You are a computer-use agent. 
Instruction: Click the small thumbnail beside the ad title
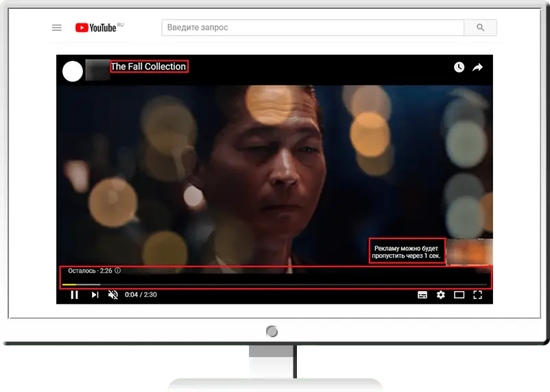[x=97, y=70]
